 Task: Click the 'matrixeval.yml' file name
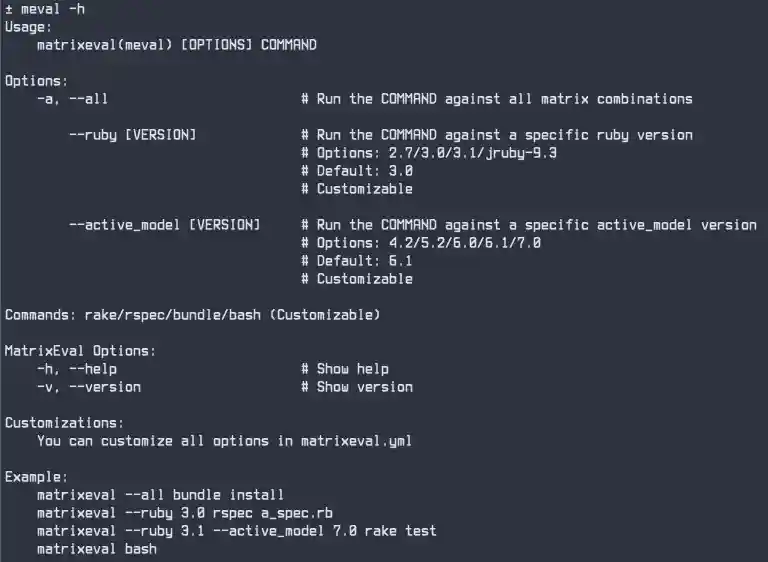[x=356, y=441]
